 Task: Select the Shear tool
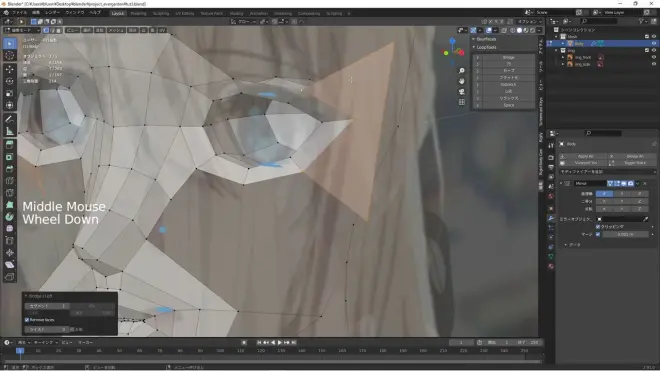[x=10, y=265]
